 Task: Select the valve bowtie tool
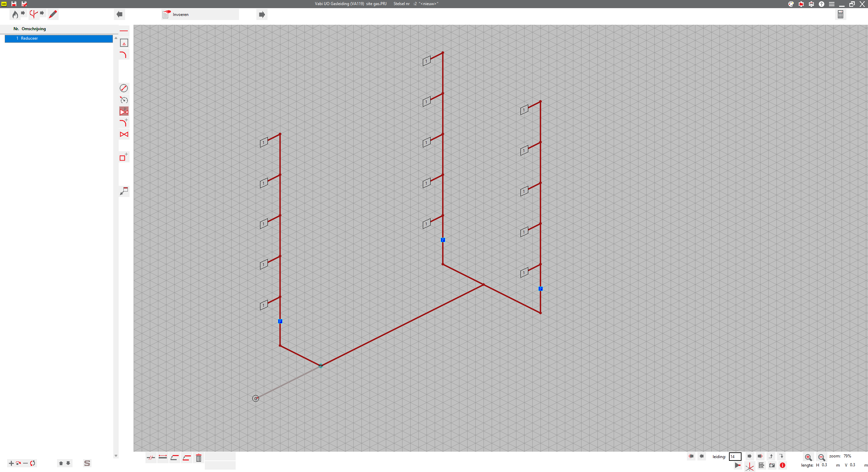(124, 135)
